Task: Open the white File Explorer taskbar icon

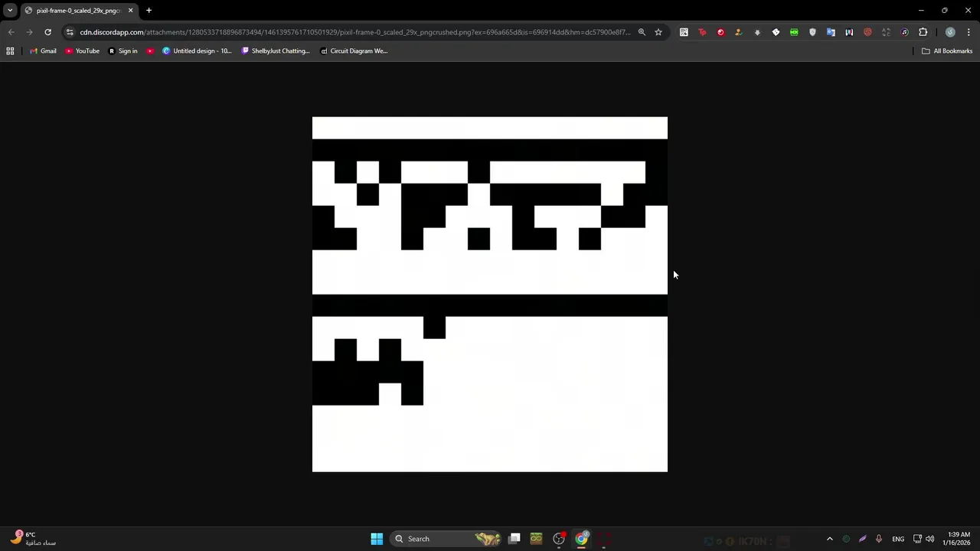Action: pyautogui.click(x=514, y=539)
